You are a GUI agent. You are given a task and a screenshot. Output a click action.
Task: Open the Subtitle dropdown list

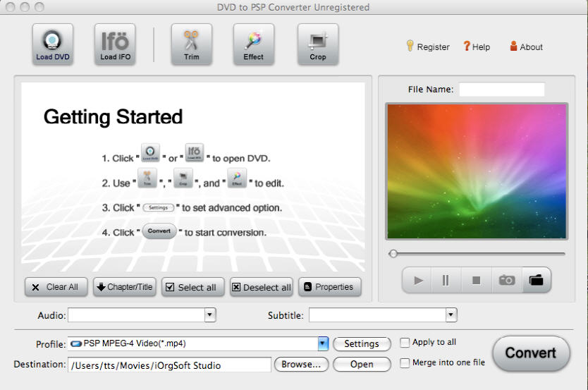[451, 315]
